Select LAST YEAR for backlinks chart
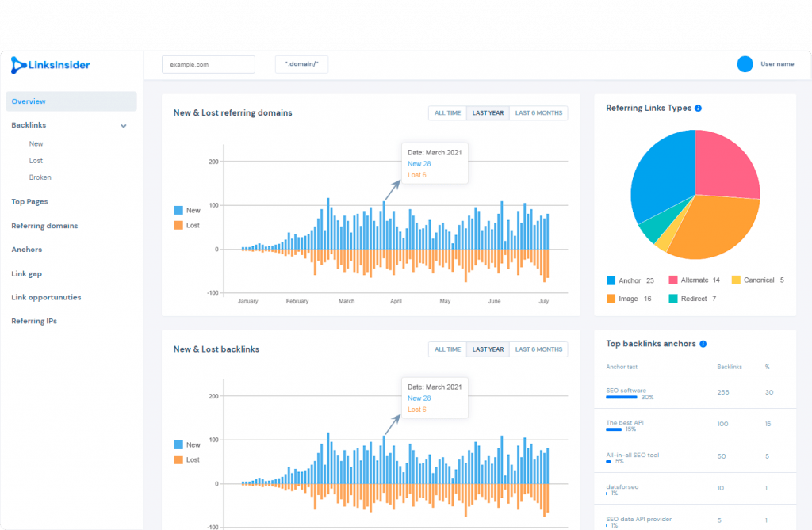The height and width of the screenshot is (530, 812). pyautogui.click(x=488, y=349)
